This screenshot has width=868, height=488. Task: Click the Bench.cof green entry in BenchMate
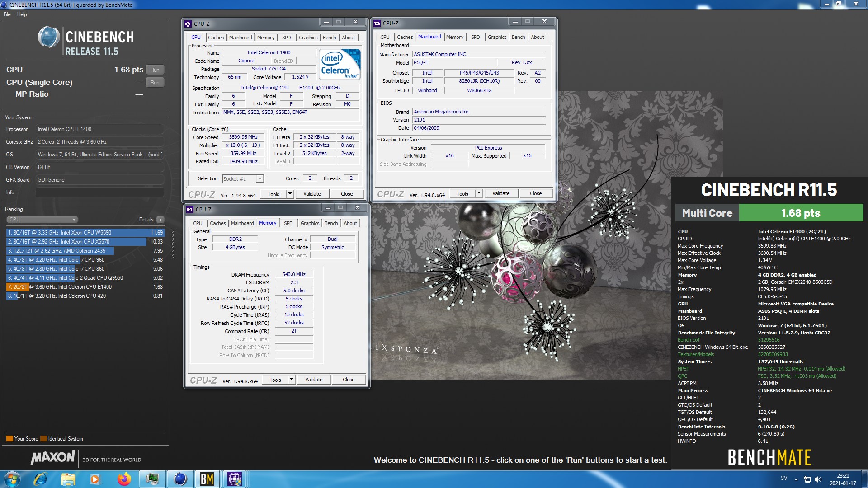(689, 340)
